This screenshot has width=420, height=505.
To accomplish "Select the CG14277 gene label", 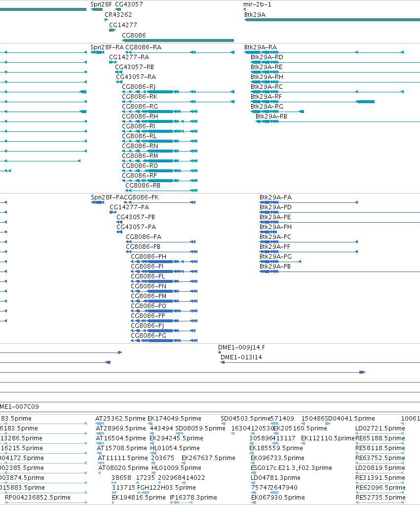I will click(x=123, y=25).
